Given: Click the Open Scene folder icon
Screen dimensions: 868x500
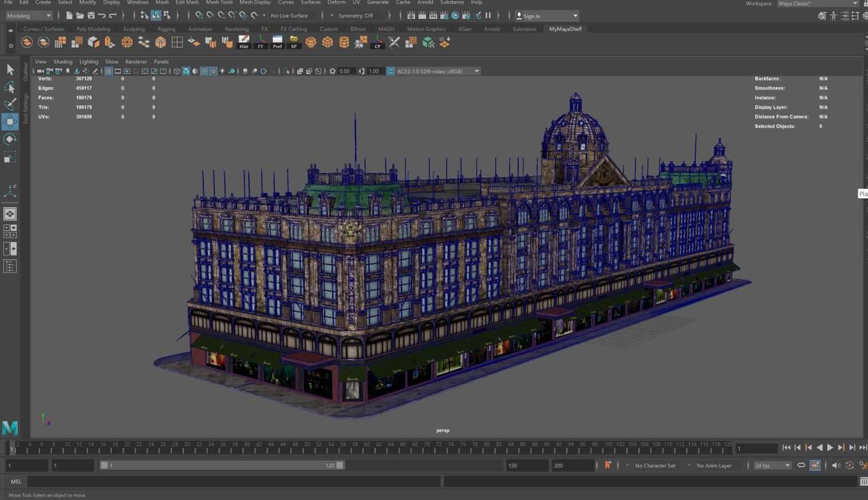Looking at the screenshot, I should click(80, 15).
